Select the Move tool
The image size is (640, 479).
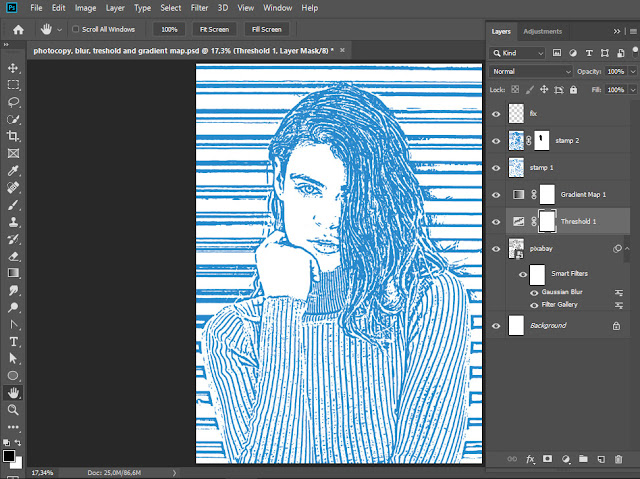click(x=13, y=68)
